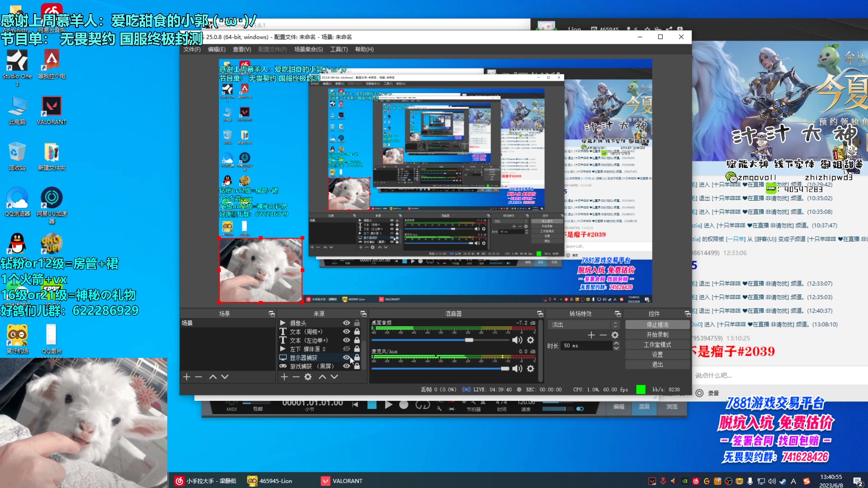Pop out the 控件 dock panel
Screen dimensions: 868x488
pyautogui.click(x=688, y=314)
